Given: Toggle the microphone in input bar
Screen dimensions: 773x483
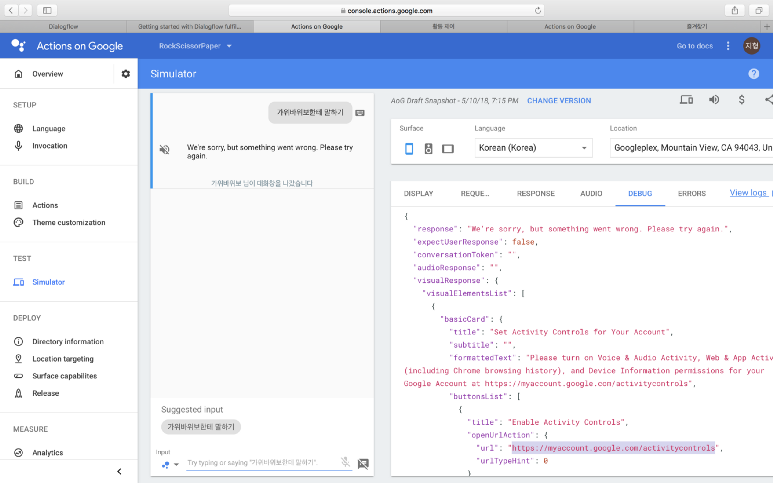Looking at the screenshot, I should [345, 463].
